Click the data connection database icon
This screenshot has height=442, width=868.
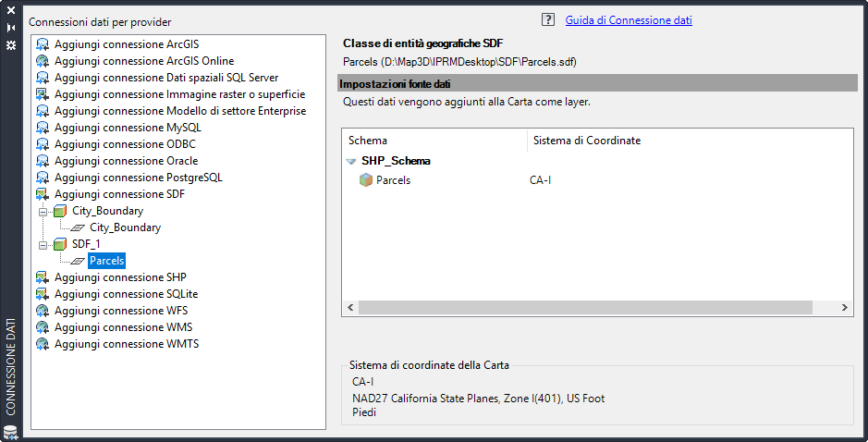[11, 432]
